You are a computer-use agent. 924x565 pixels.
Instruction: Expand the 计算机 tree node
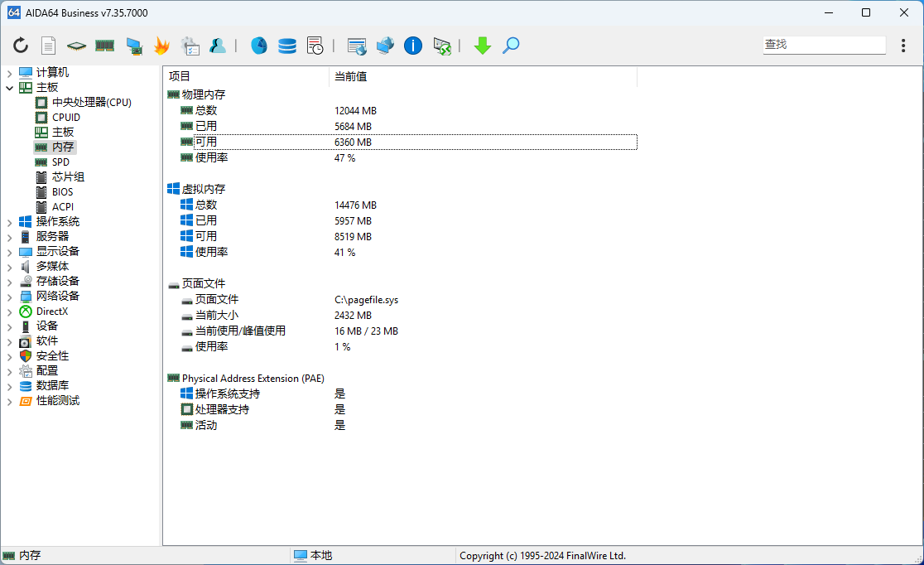click(x=9, y=73)
